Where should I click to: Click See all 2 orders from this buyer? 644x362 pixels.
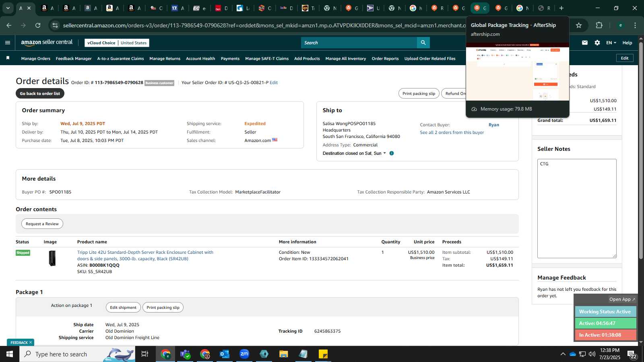tap(452, 132)
